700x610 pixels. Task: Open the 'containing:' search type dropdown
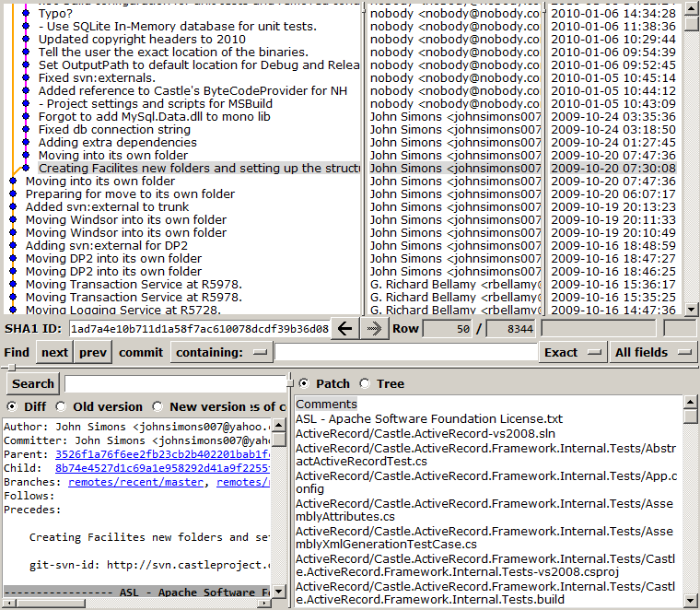(220, 352)
